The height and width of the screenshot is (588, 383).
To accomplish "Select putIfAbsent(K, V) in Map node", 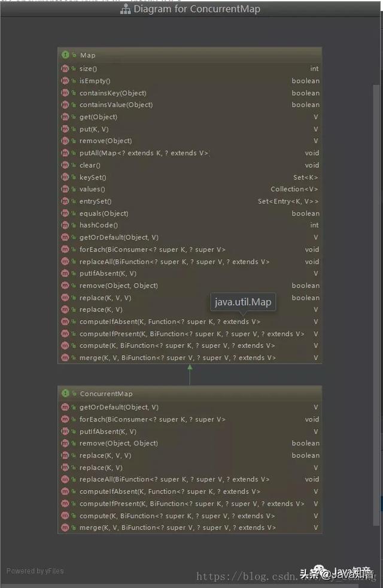I will tap(108, 274).
